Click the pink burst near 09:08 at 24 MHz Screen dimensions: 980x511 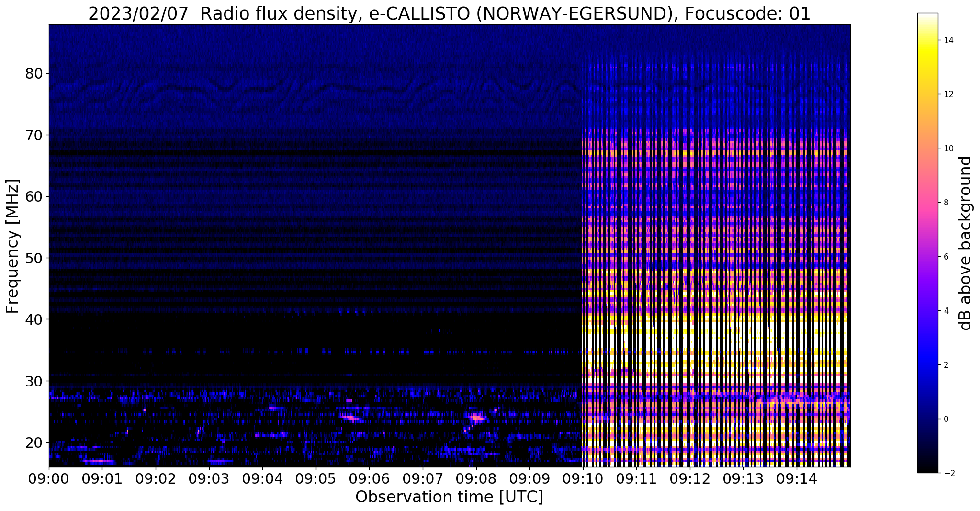(478, 418)
